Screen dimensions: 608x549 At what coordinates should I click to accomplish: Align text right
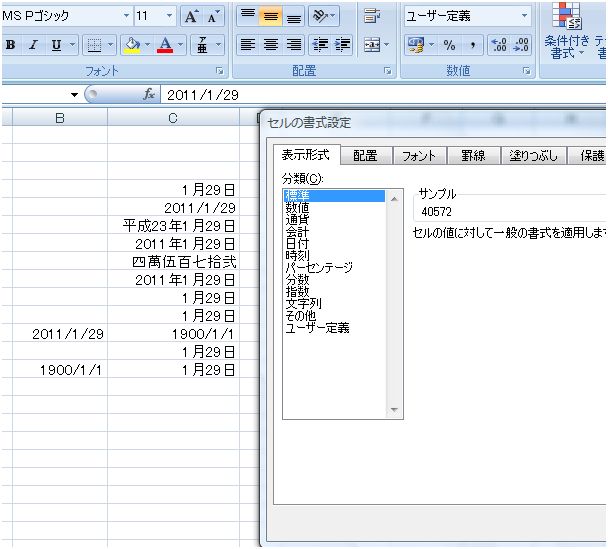[x=294, y=45]
